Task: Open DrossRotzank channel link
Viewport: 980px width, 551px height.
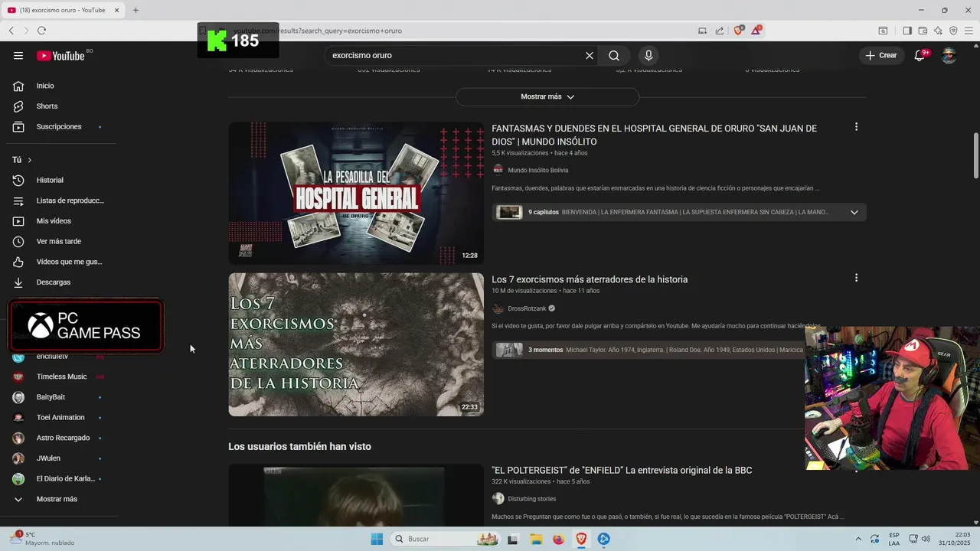Action: click(527, 308)
